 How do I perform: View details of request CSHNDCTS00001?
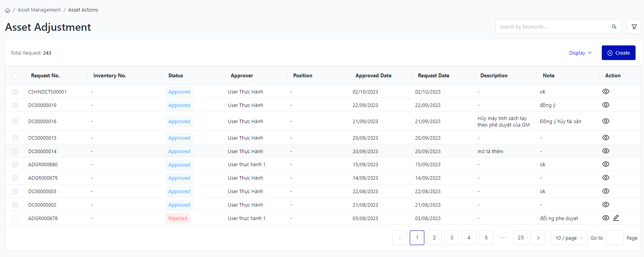click(606, 92)
